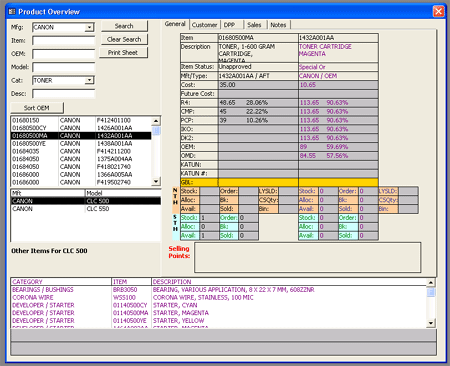Click the DESCRIPTION column header

tap(289, 282)
